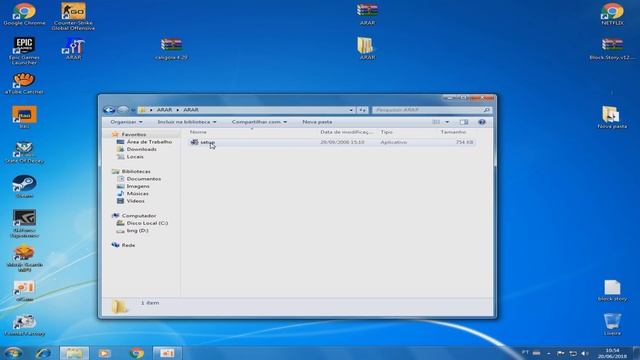
Task: Launch the State Of Decay shortcut
Action: (24, 153)
